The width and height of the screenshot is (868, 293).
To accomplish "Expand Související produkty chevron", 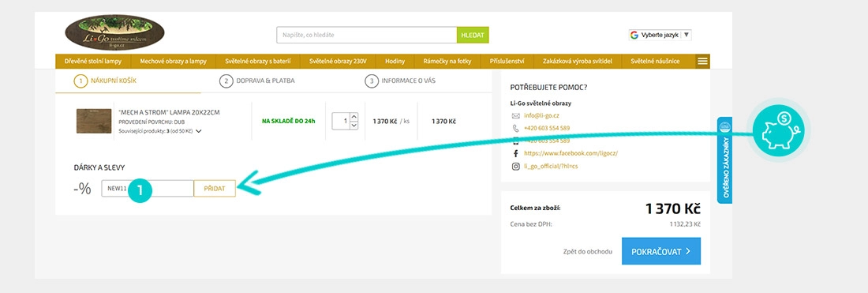I will 199,131.
